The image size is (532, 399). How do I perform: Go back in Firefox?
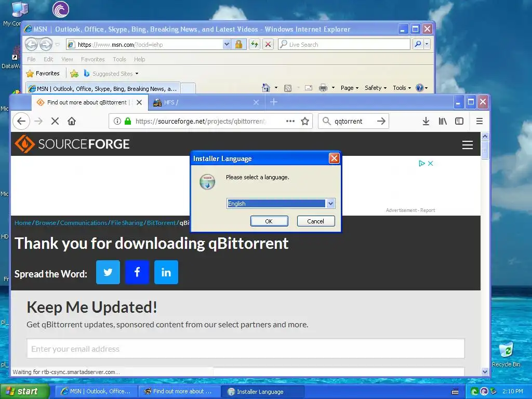tap(21, 121)
